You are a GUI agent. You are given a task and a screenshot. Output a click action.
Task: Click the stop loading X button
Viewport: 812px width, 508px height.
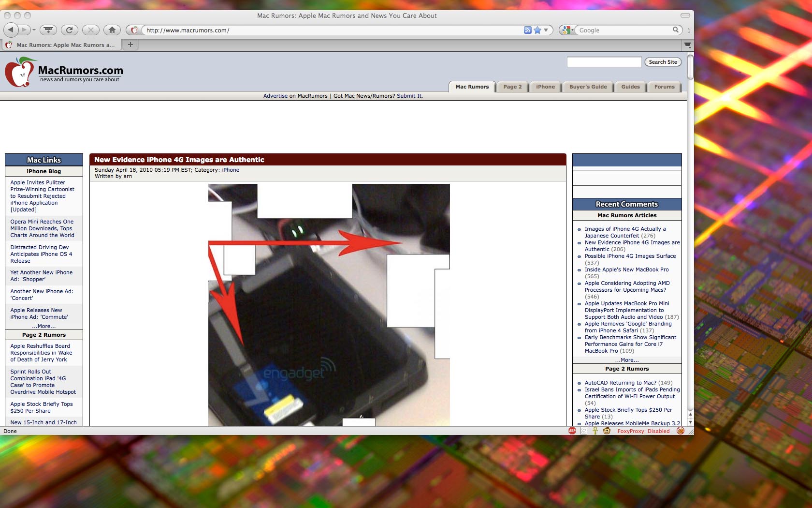91,30
